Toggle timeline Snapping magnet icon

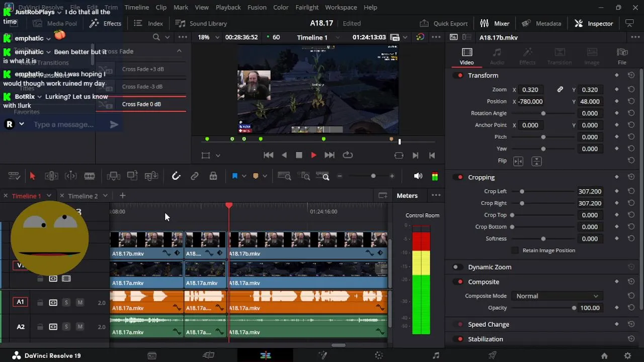click(176, 176)
